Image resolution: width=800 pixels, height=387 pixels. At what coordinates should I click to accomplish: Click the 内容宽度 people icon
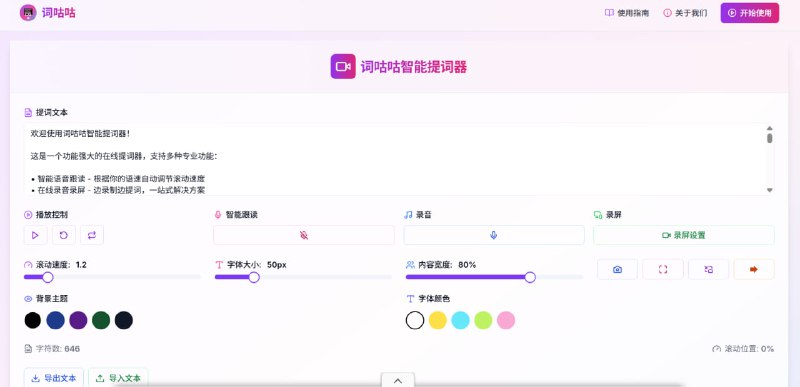click(410, 265)
